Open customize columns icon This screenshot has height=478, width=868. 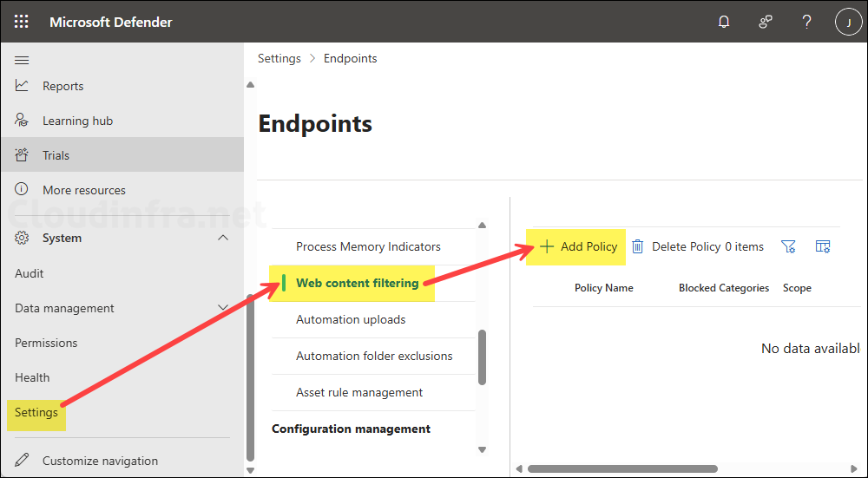point(823,246)
